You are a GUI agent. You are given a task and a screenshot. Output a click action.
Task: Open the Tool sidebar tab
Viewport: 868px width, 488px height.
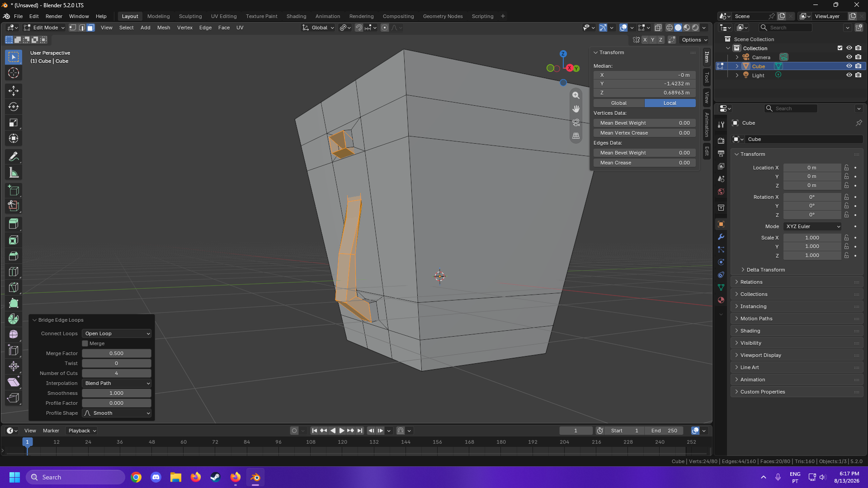707,78
